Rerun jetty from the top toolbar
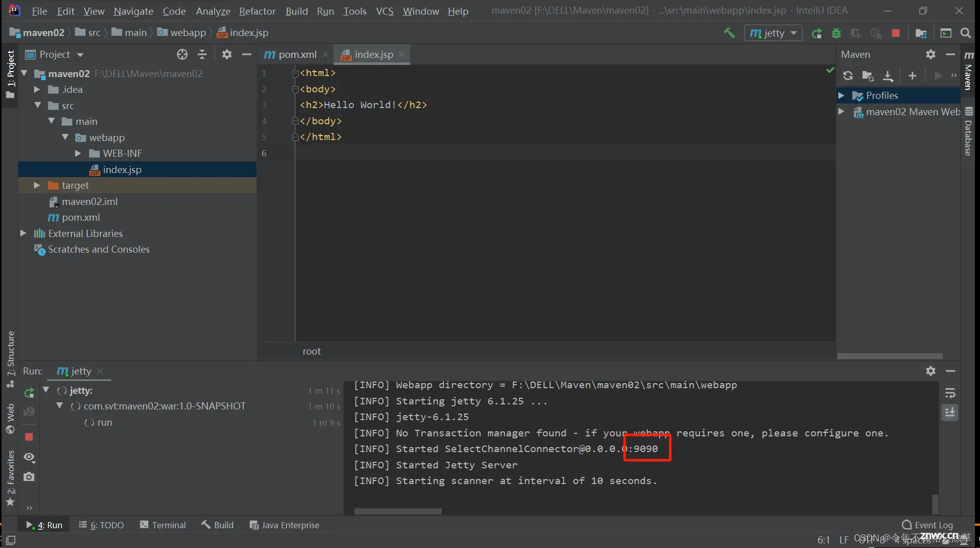The width and height of the screenshot is (980, 548). point(816,33)
